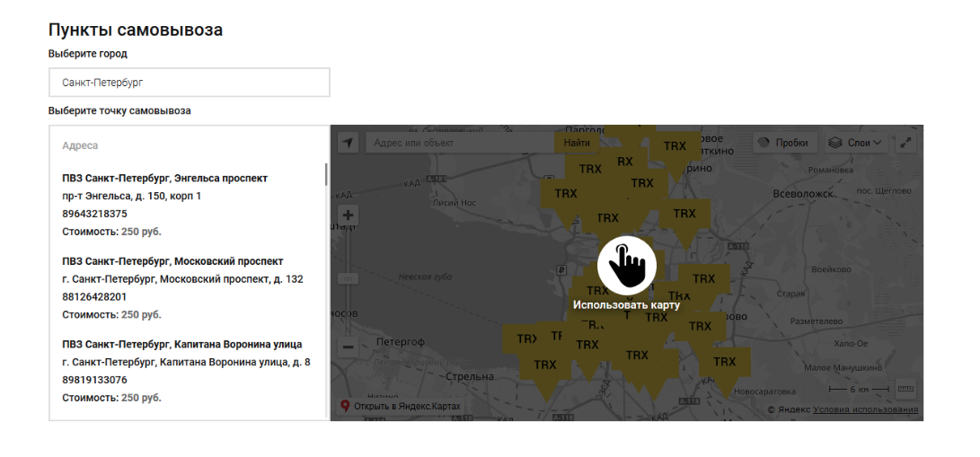Screen dimensions: 980x457
Task: Open the fullscreen map expand icon
Action: pyautogui.click(x=905, y=143)
